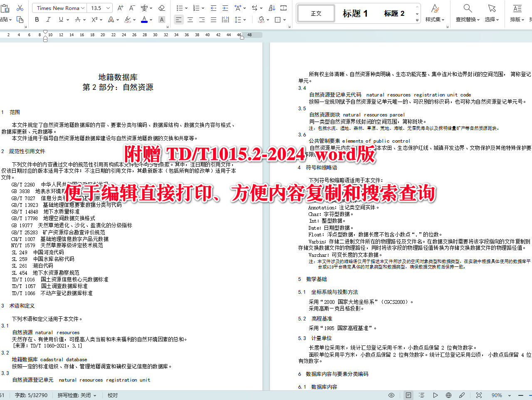Decrease the indent level
The width and height of the screenshot is (532, 400).
[x=214, y=7]
